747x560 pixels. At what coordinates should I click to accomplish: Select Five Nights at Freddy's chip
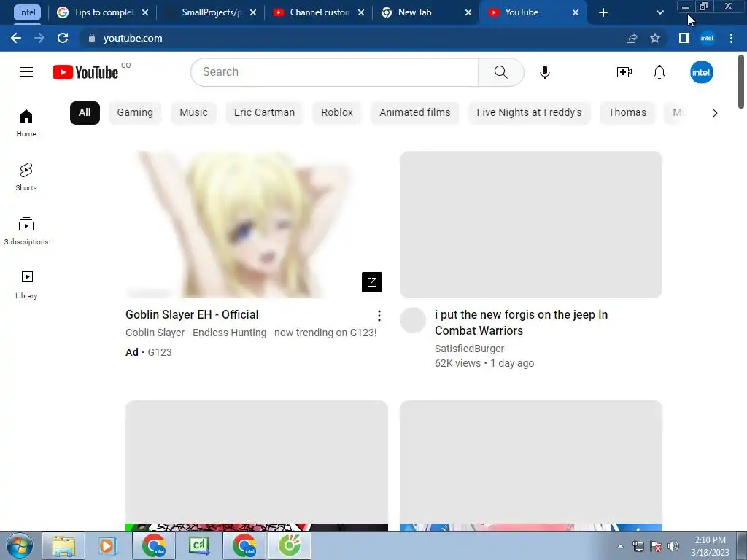[529, 113]
